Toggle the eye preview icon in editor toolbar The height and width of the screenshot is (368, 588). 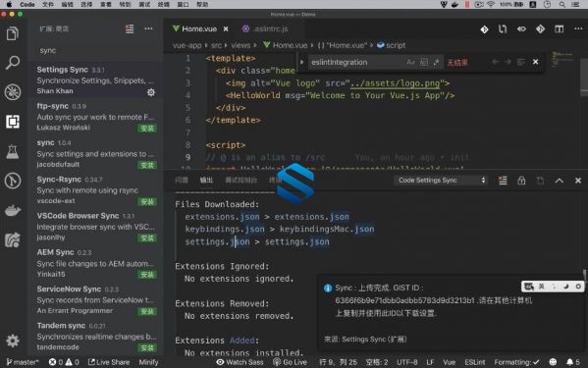521,28
